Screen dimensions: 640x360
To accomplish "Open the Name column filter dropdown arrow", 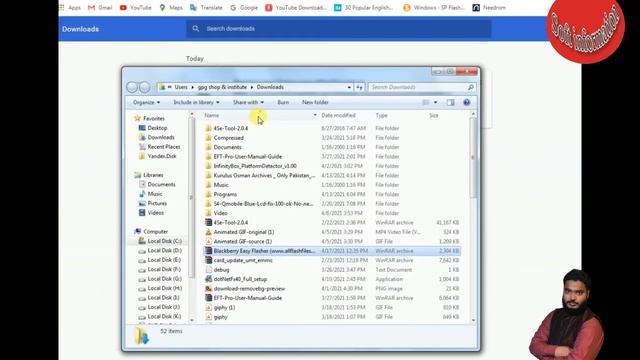I will (315, 116).
